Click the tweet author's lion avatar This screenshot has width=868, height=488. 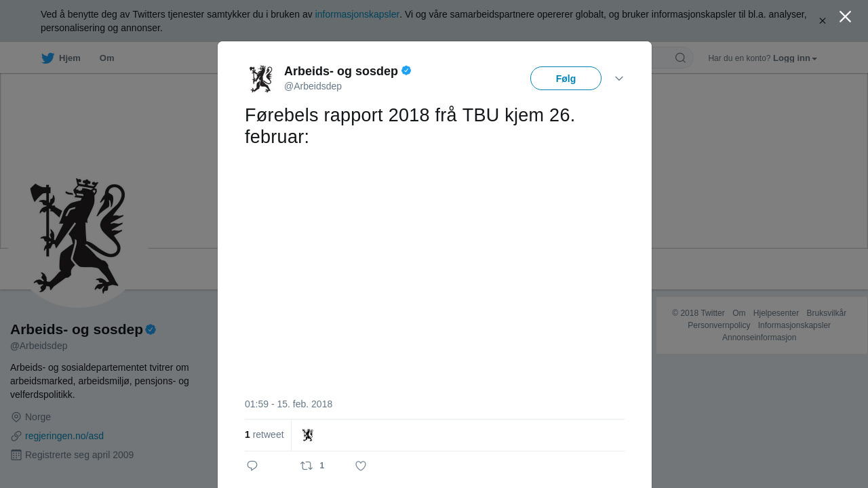coord(260,79)
